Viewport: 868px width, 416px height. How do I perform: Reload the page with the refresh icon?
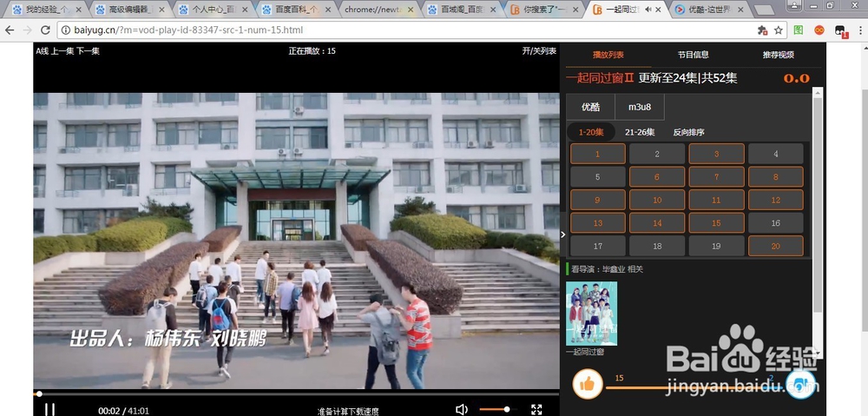point(45,30)
